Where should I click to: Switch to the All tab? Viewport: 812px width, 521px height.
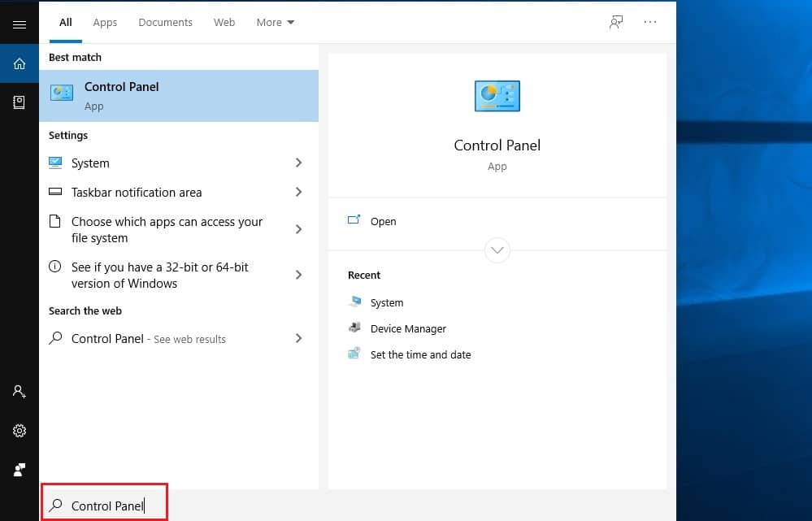pyautogui.click(x=66, y=22)
